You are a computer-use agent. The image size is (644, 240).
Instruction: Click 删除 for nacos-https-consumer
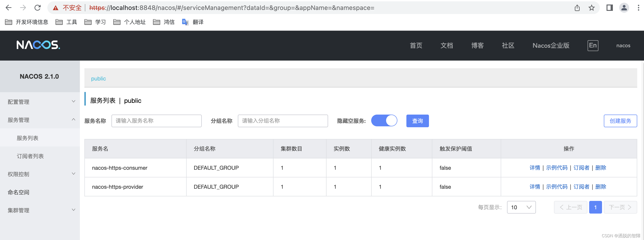(600, 168)
